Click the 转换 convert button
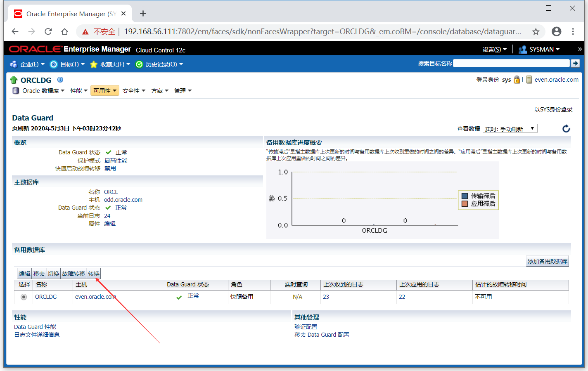588x371 pixels. click(x=94, y=274)
